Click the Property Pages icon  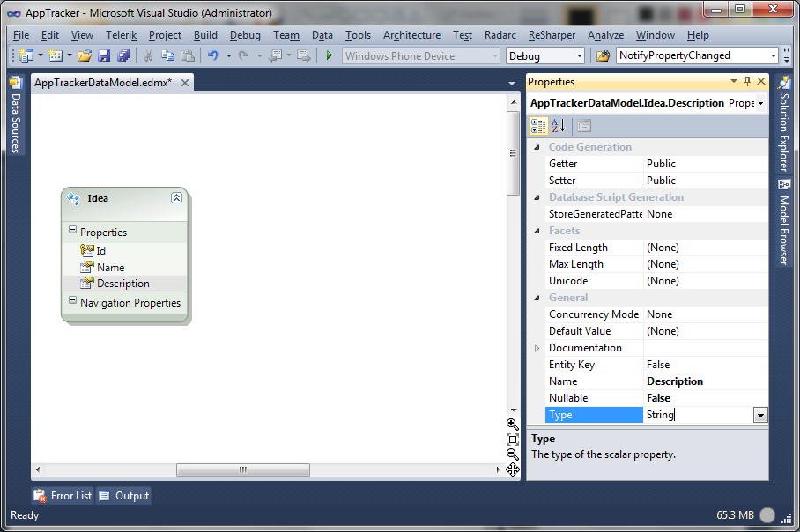click(x=585, y=126)
